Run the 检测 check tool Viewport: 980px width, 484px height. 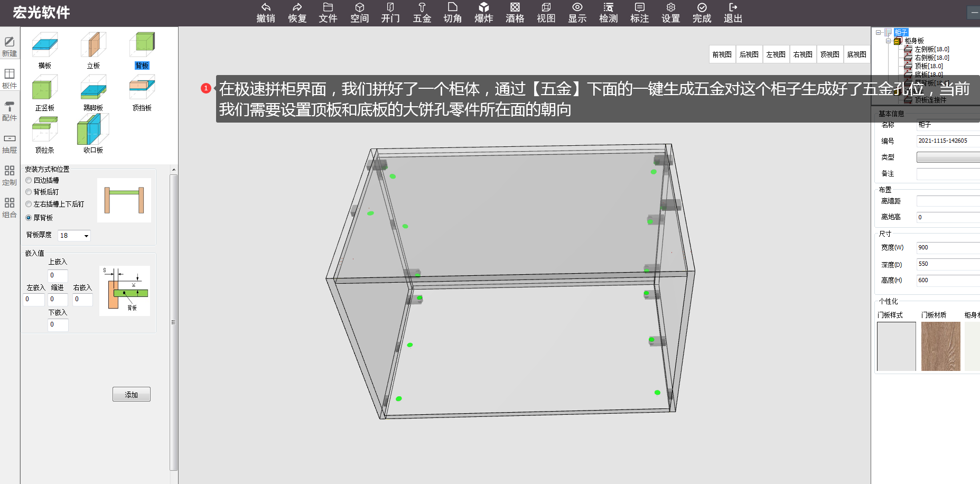pyautogui.click(x=609, y=13)
